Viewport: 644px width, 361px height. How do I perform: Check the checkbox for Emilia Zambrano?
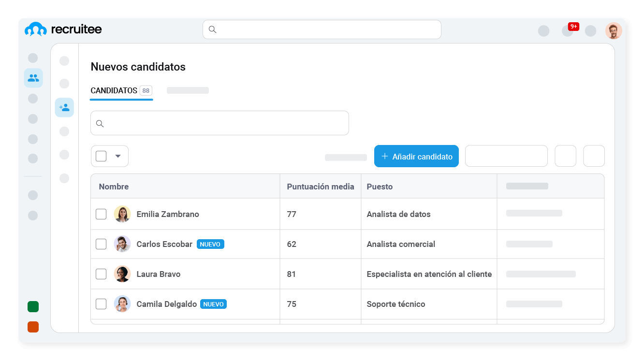tap(101, 214)
